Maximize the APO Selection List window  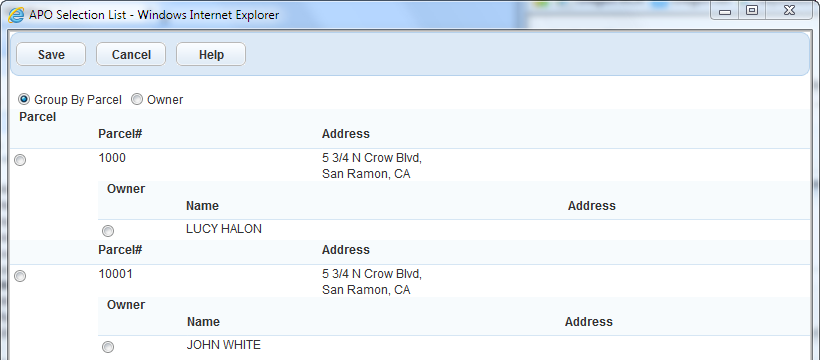(x=752, y=10)
